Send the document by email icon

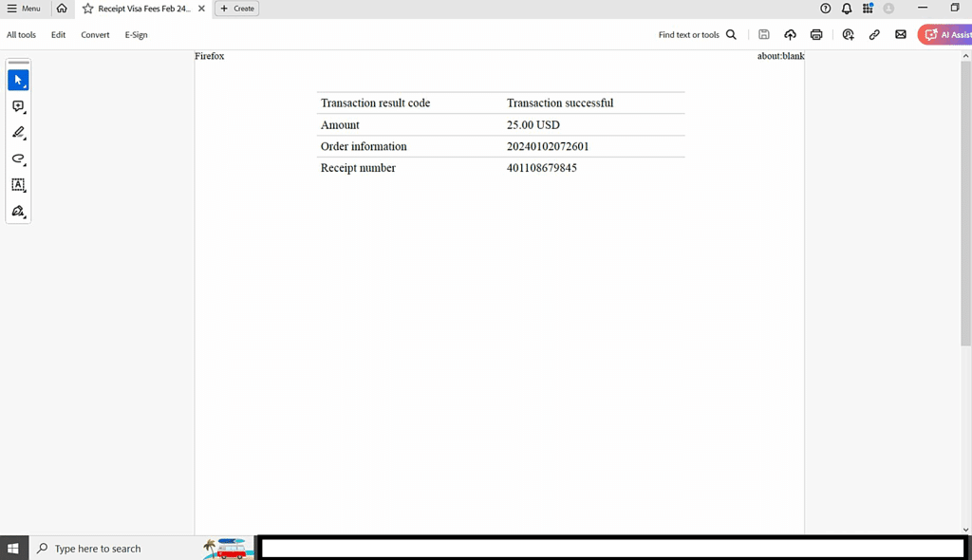[x=901, y=35]
